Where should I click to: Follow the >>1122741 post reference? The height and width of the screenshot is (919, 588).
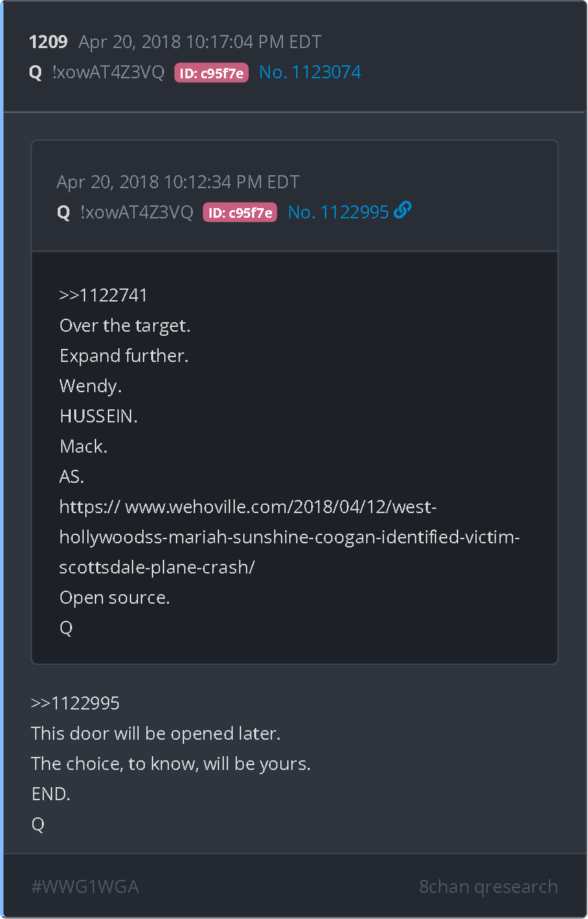104,295
